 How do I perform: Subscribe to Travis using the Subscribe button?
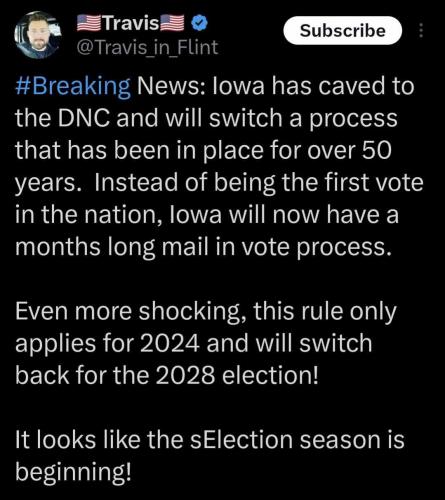342,30
